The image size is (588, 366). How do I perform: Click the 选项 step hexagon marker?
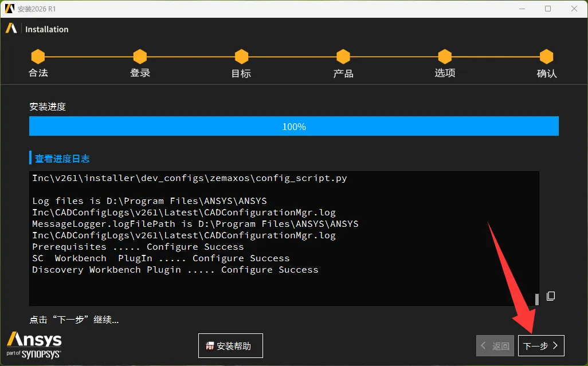445,57
